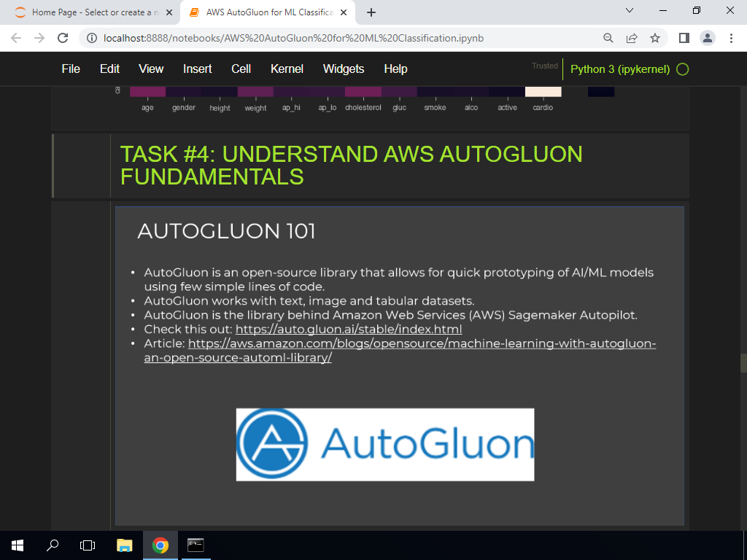Open the Widgets menu
Screen dimensions: 747x560
(344, 69)
